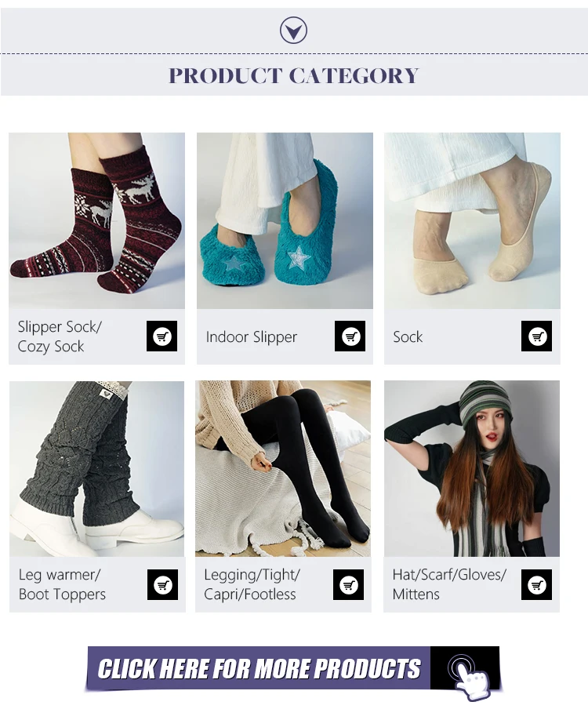Click the circled down-arrow icon at top
The image size is (588, 709).
293,31
